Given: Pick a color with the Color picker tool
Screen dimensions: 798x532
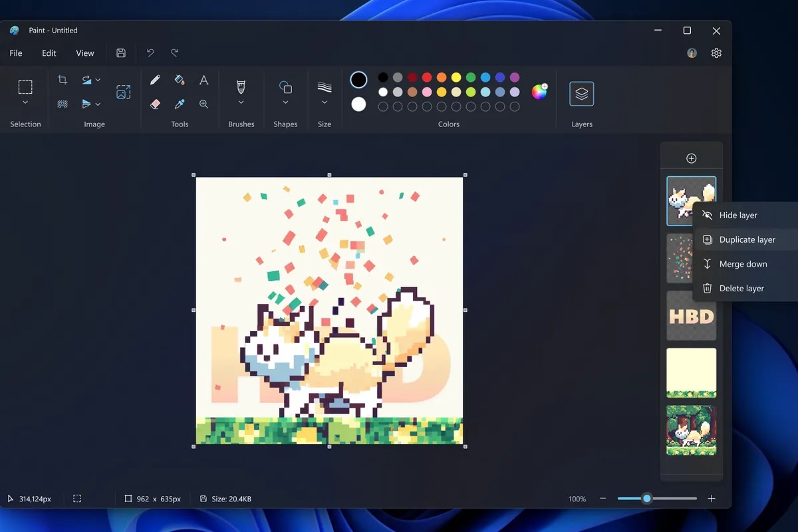Looking at the screenshot, I should pos(179,104).
